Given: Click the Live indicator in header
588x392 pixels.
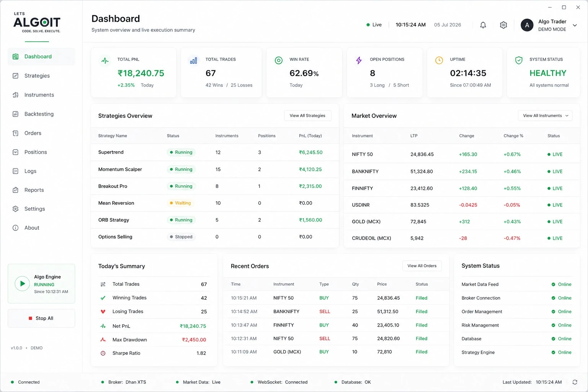Looking at the screenshot, I should coord(374,25).
